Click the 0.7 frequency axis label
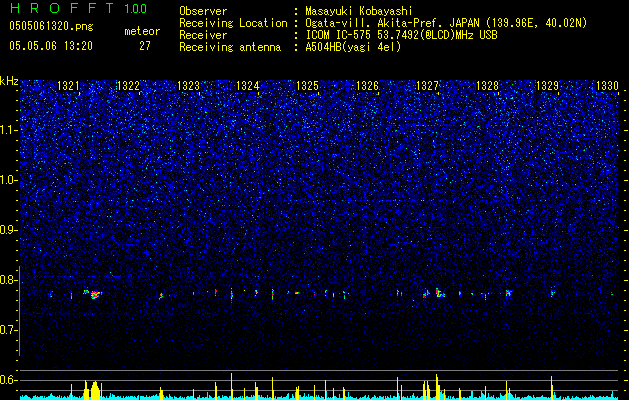The width and height of the screenshot is (629, 400). pos(9,330)
